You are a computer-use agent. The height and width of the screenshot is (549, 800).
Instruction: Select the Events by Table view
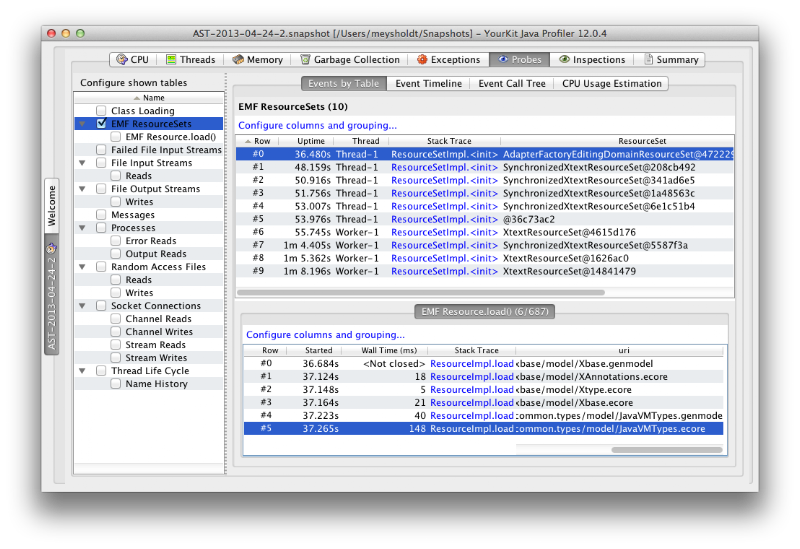coord(344,84)
